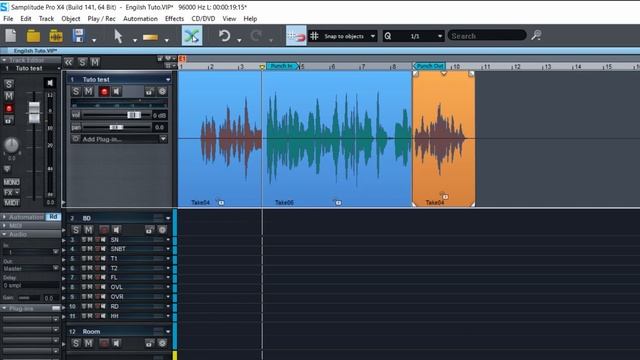Expand the Automation section in Track Editor
The height and width of the screenshot is (360, 640).
tap(4, 217)
